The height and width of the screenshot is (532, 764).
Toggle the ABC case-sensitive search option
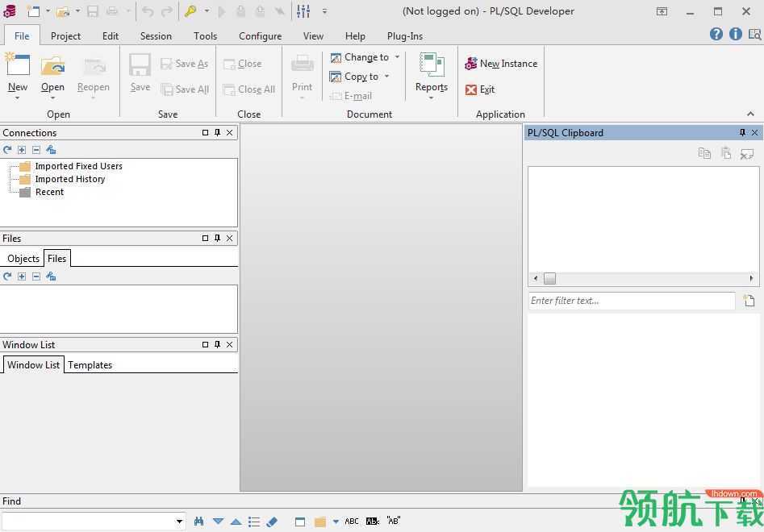tap(352, 522)
